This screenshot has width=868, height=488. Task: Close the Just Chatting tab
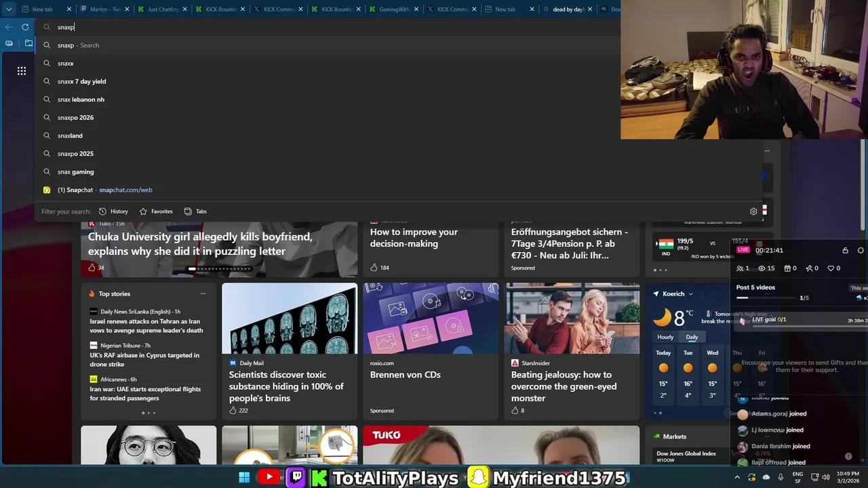click(185, 9)
